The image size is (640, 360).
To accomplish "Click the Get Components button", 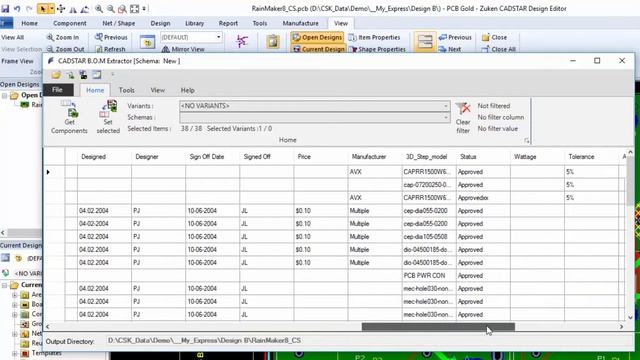I will pyautogui.click(x=69, y=118).
